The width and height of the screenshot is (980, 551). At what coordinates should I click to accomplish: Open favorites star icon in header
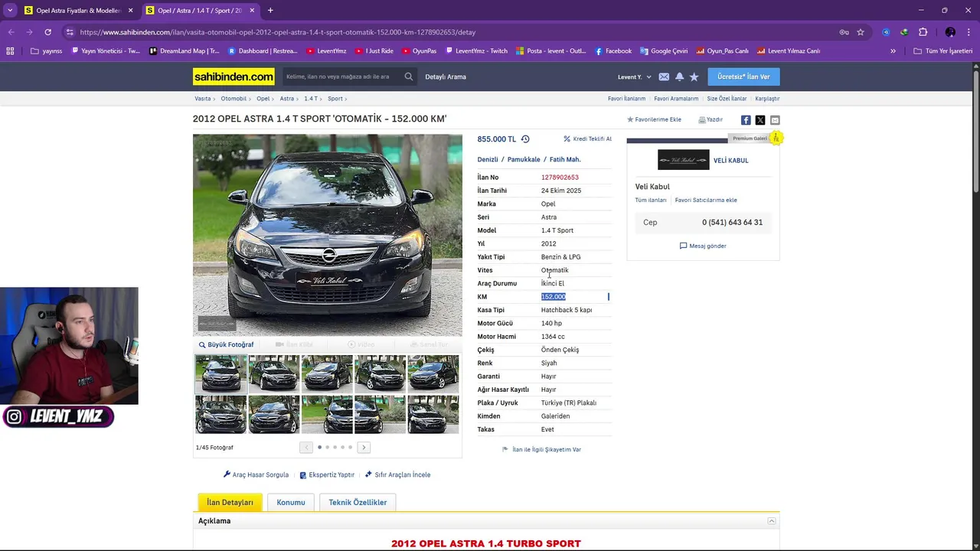tap(694, 77)
